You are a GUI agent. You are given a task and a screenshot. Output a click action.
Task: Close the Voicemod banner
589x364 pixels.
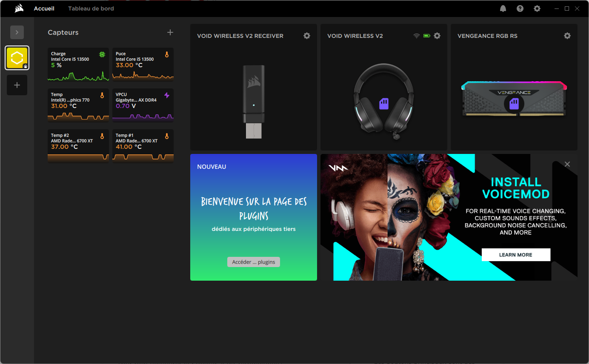click(567, 164)
